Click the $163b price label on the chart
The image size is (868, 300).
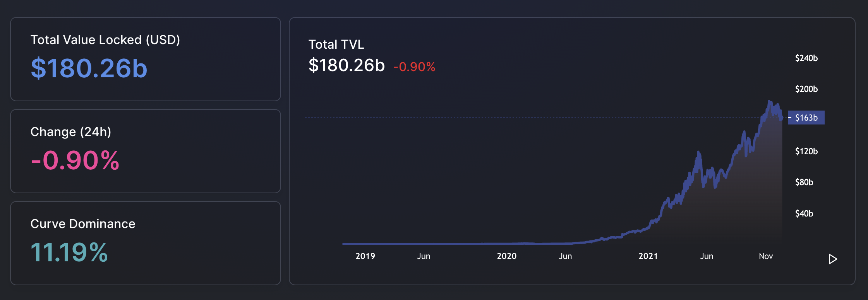pos(806,118)
